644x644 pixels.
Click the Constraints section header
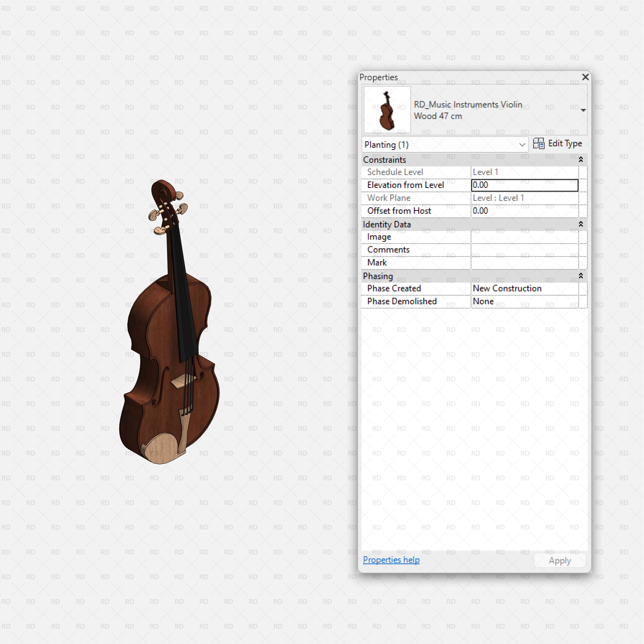(385, 160)
